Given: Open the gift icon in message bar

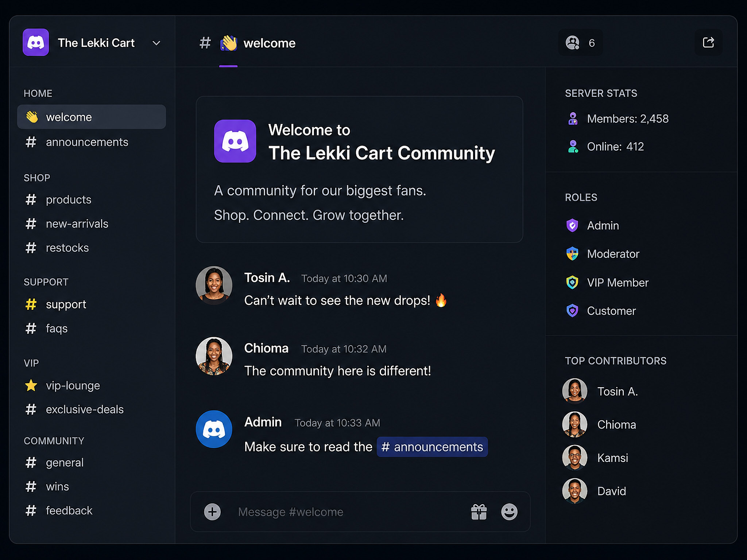Looking at the screenshot, I should click(479, 512).
